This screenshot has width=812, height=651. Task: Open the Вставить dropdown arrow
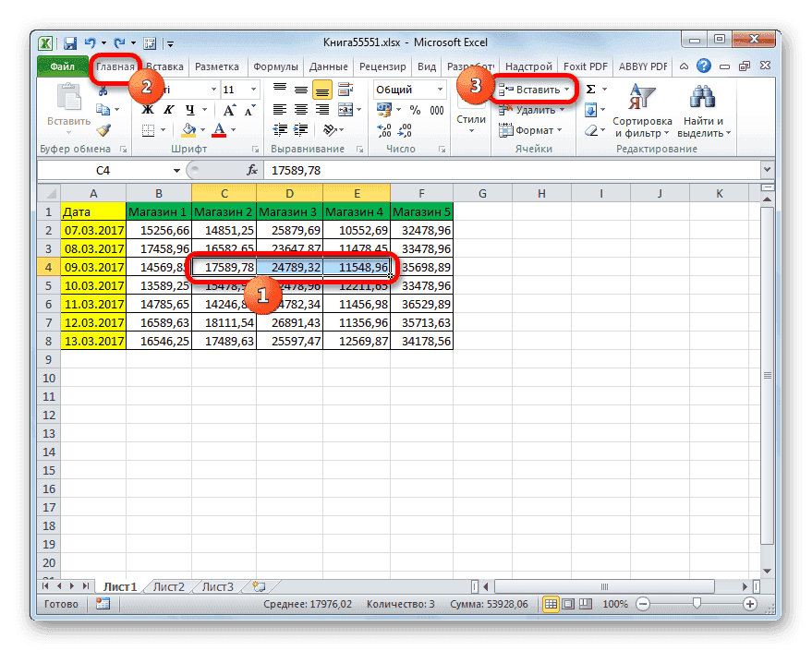coord(567,90)
